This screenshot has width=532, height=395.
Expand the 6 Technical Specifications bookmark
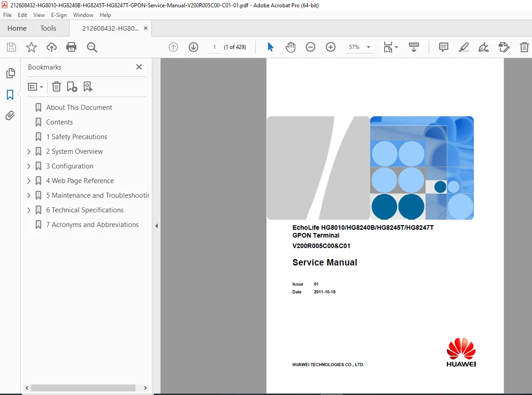point(29,210)
